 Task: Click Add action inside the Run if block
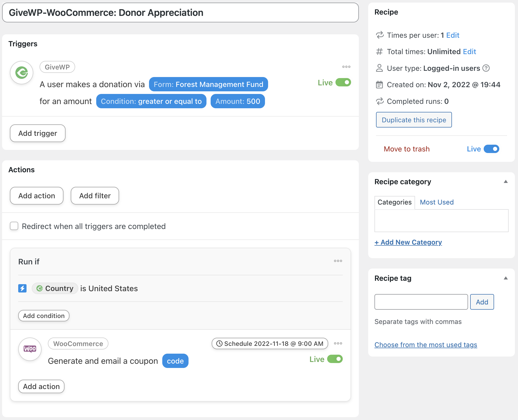(41, 386)
